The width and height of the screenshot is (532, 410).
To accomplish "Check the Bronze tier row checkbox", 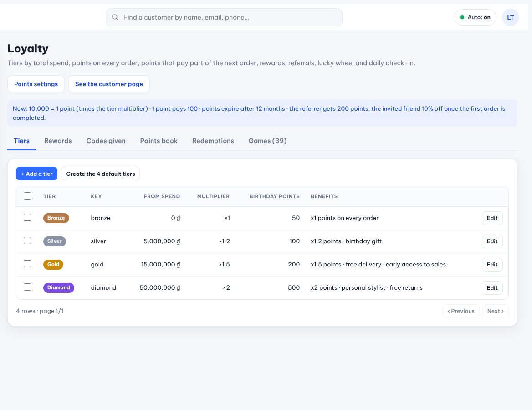I will [27, 218].
